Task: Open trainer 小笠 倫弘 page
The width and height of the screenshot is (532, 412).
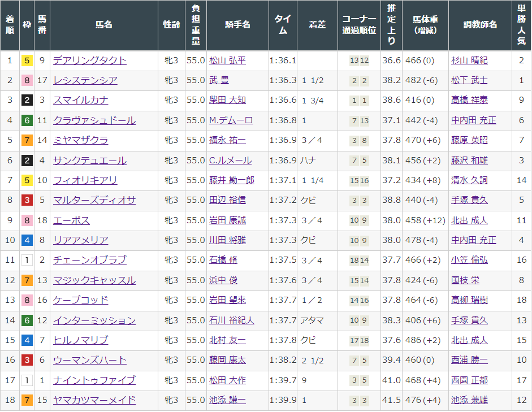Action: [x=470, y=261]
